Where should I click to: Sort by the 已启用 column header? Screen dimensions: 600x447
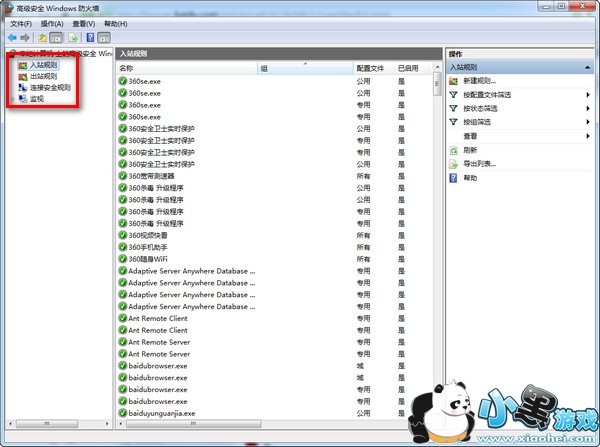pos(414,68)
